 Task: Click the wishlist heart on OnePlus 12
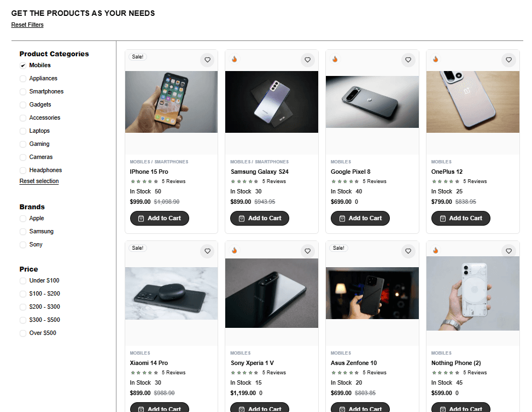coord(509,60)
